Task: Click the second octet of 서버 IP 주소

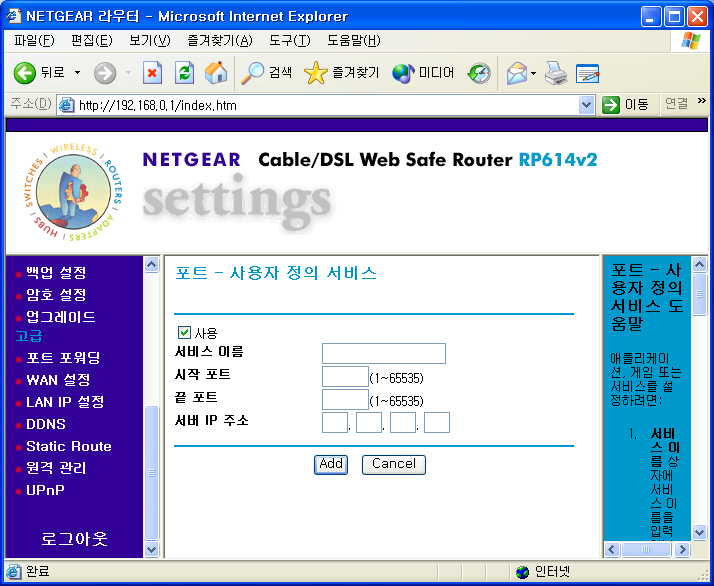Action: tap(369, 423)
